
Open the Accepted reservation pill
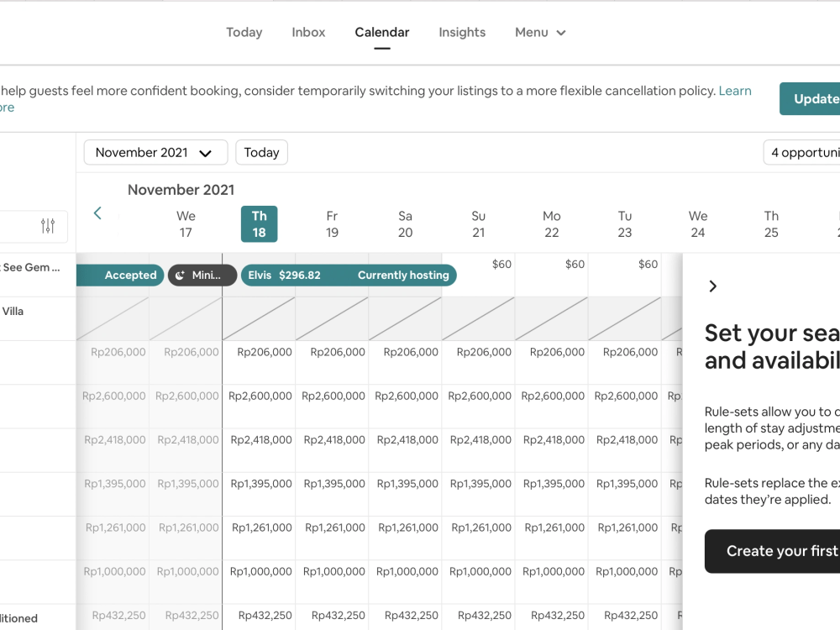[120, 276]
